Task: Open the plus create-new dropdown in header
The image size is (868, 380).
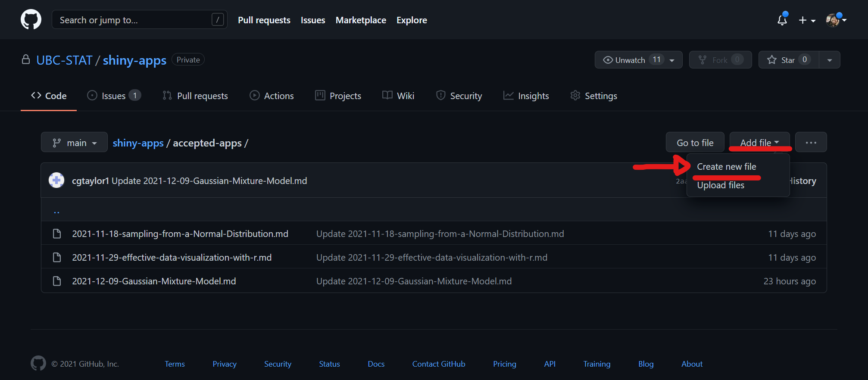Action: (x=807, y=20)
